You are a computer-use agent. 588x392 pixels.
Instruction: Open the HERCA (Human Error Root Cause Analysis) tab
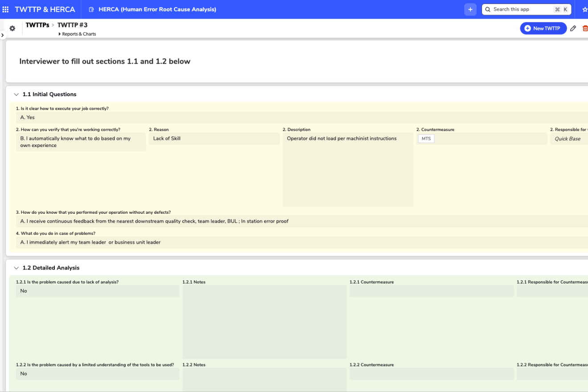157,9
